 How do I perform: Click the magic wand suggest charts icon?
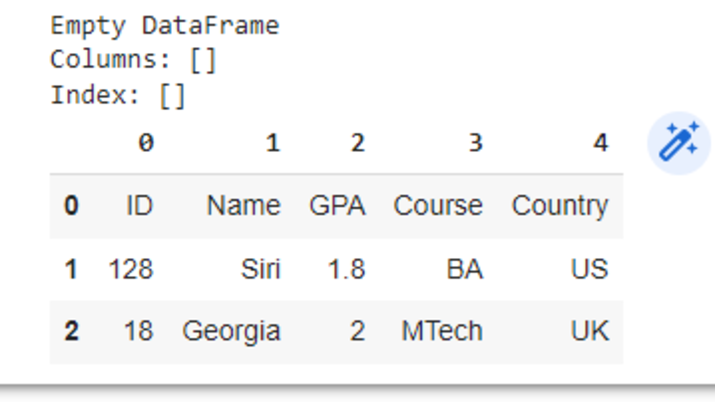click(x=679, y=143)
